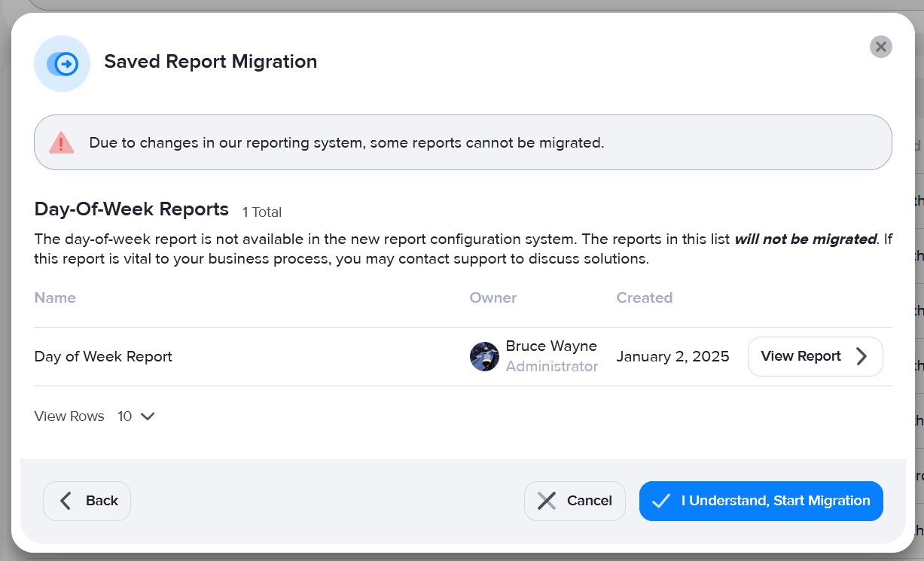Click the reports cannot be migrated warning text
The width and height of the screenshot is (924, 561).
click(x=346, y=142)
